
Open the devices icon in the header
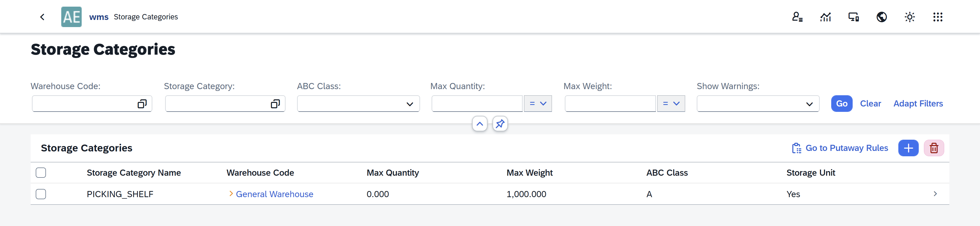(x=853, y=17)
